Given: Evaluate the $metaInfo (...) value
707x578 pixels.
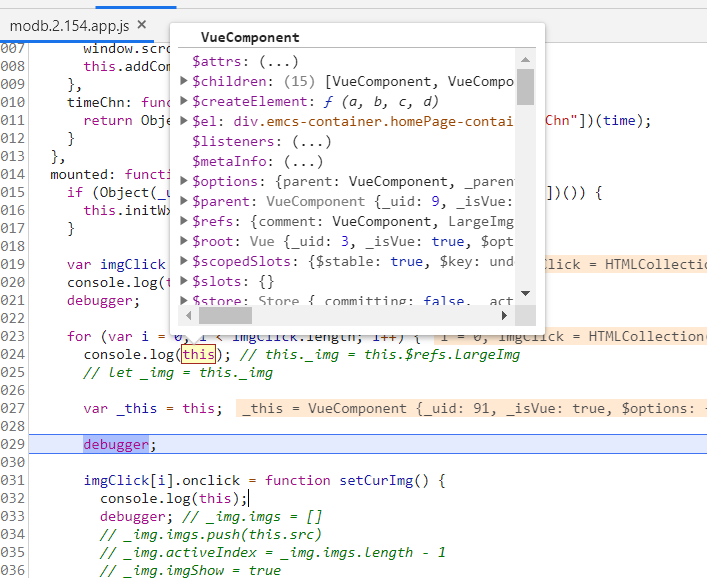Looking at the screenshot, I should (304, 161).
